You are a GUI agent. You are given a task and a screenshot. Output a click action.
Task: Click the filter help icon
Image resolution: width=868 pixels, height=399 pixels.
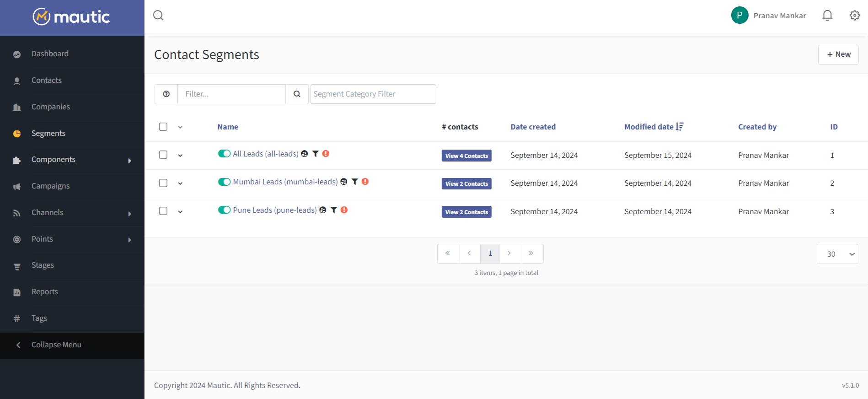pos(166,94)
